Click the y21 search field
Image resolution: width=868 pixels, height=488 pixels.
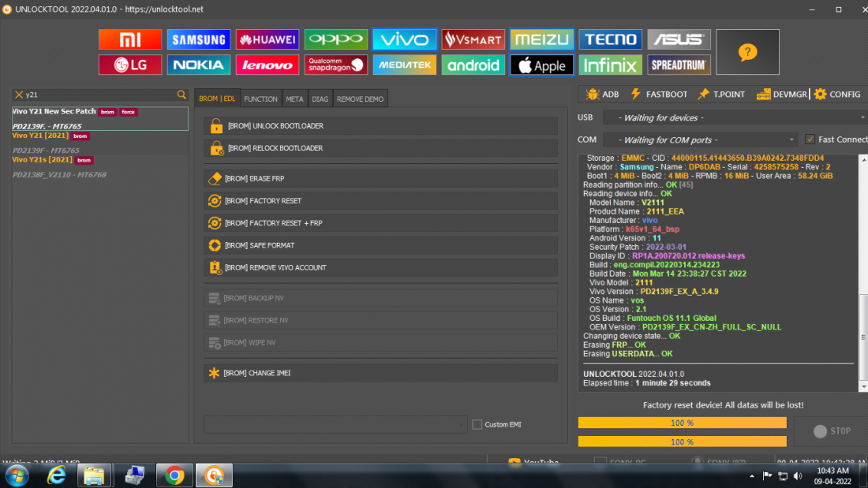99,95
